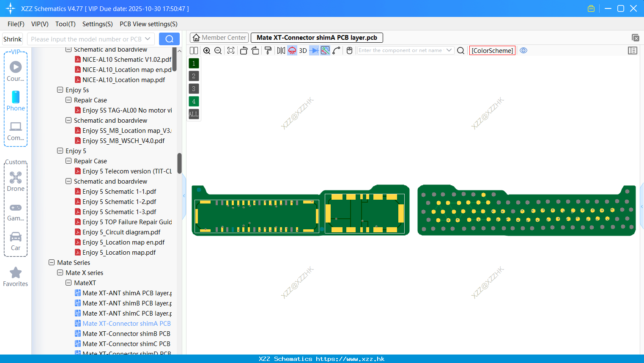Viewport: 644px width, 363px height.
Task: Toggle the eye visibility icon
Action: [523, 50]
